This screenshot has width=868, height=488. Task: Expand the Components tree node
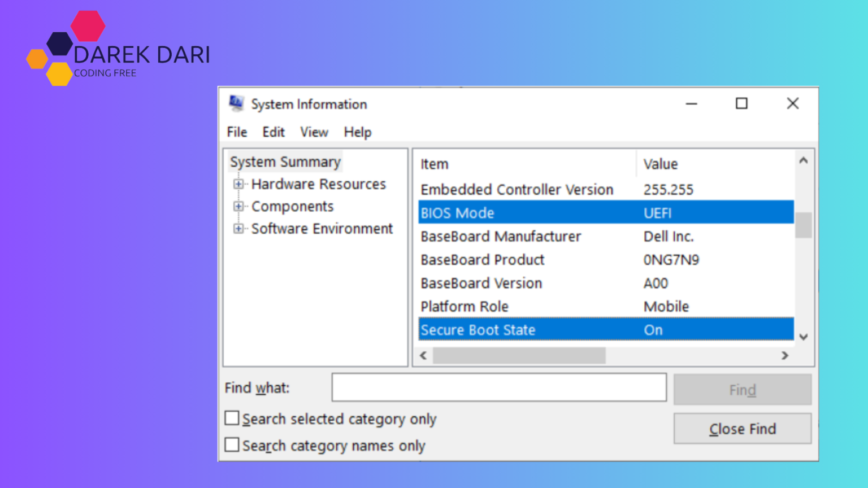238,206
